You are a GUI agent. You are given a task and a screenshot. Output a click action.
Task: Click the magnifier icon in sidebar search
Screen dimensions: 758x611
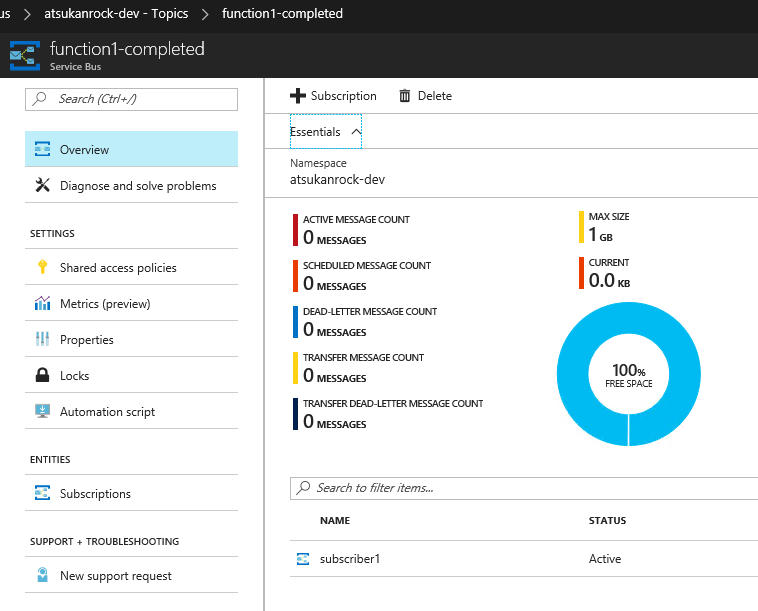(x=39, y=99)
